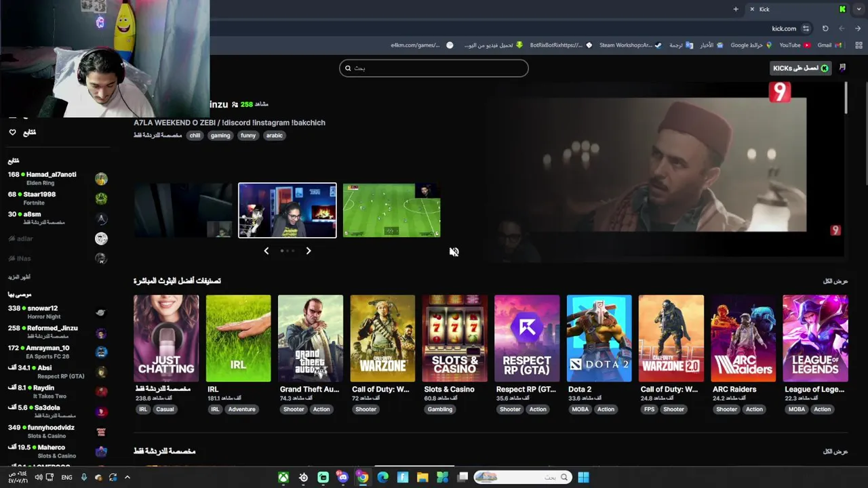Open the Xbox app in taskbar
Viewport: 868px width, 488px height.
(x=283, y=477)
